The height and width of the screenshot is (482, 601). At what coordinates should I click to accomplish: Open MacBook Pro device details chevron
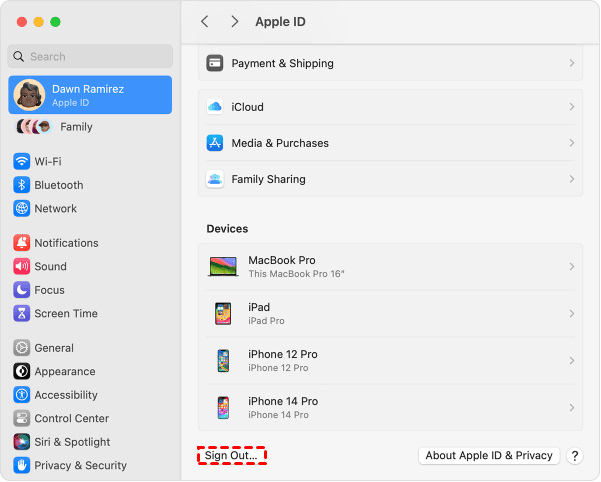(571, 267)
